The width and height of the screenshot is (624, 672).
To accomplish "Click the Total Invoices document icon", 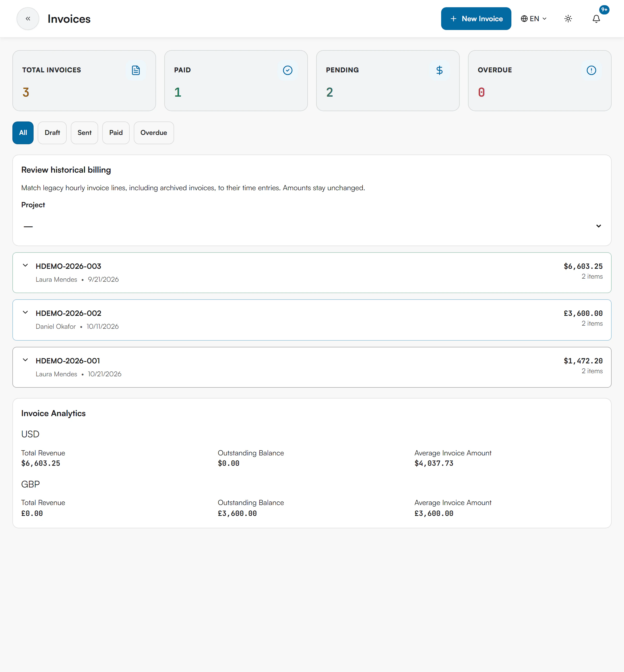I will tap(136, 70).
